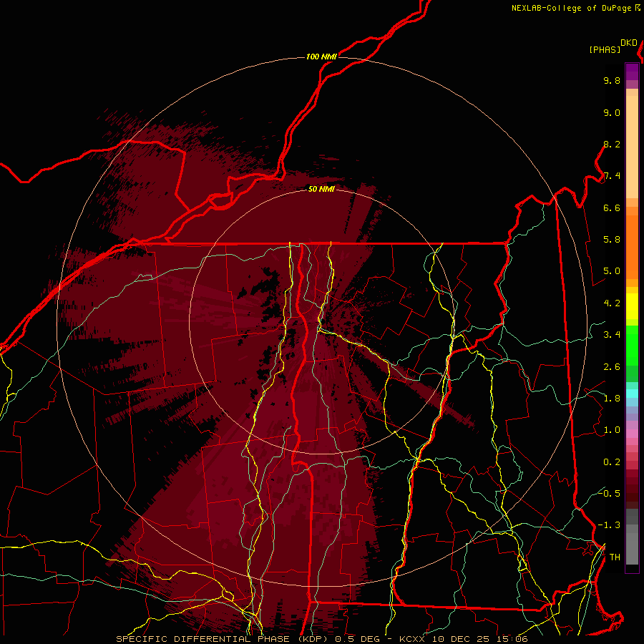Pick the cyan segment of the color bar
Viewport: 644px width, 644px height.
pyautogui.click(x=632, y=394)
